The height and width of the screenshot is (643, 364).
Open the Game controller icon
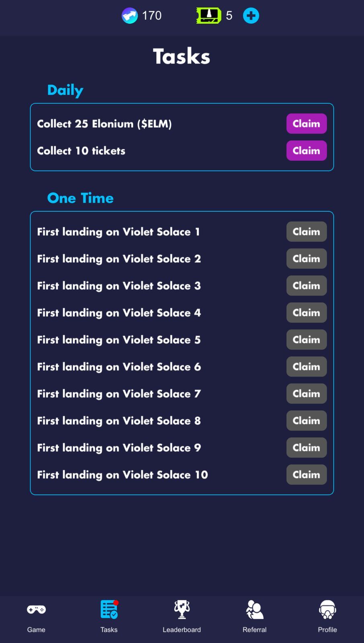[x=36, y=610]
